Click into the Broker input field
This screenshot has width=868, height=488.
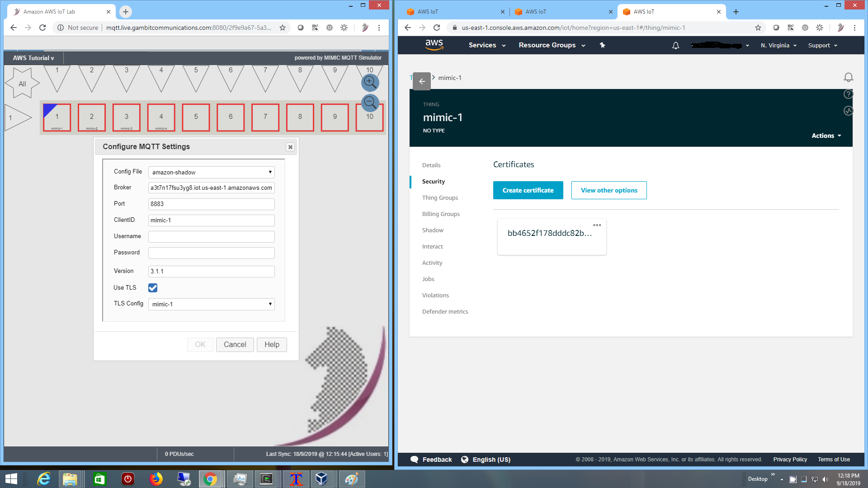tap(212, 188)
